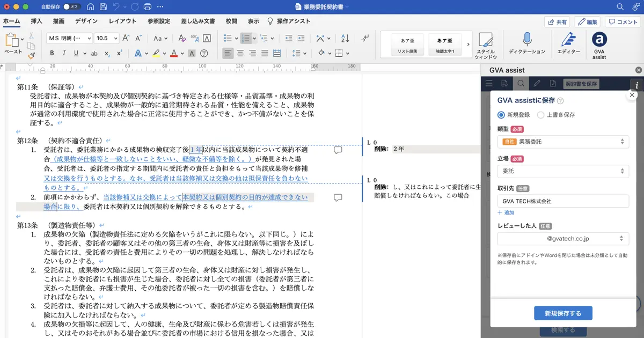Save the document with the floppy disk icon
This screenshot has height=338, width=644.
click(x=103, y=7)
